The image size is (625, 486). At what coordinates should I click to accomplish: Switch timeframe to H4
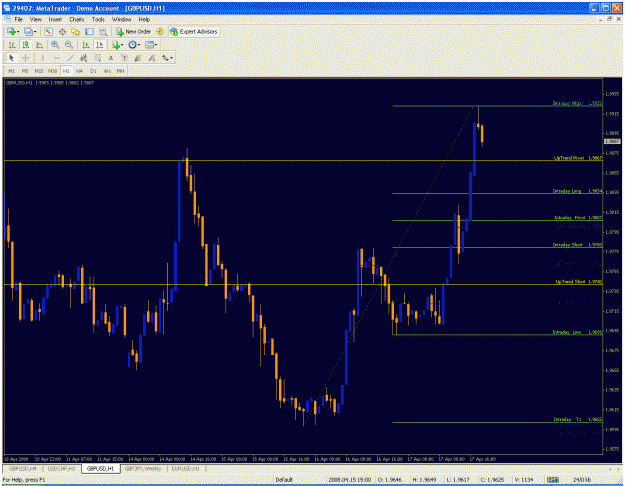79,71
